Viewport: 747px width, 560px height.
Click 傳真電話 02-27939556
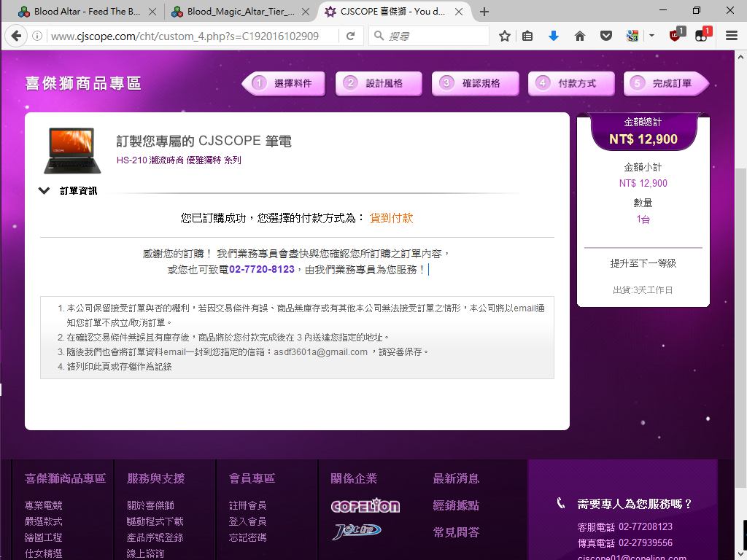coord(624,542)
